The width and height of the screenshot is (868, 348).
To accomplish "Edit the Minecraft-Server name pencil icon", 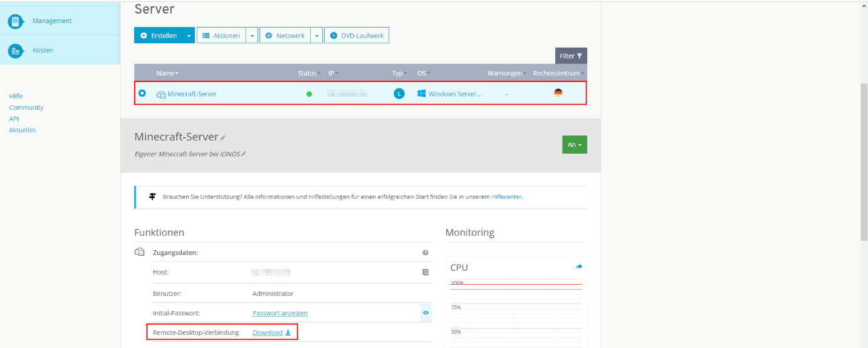I will click(222, 138).
